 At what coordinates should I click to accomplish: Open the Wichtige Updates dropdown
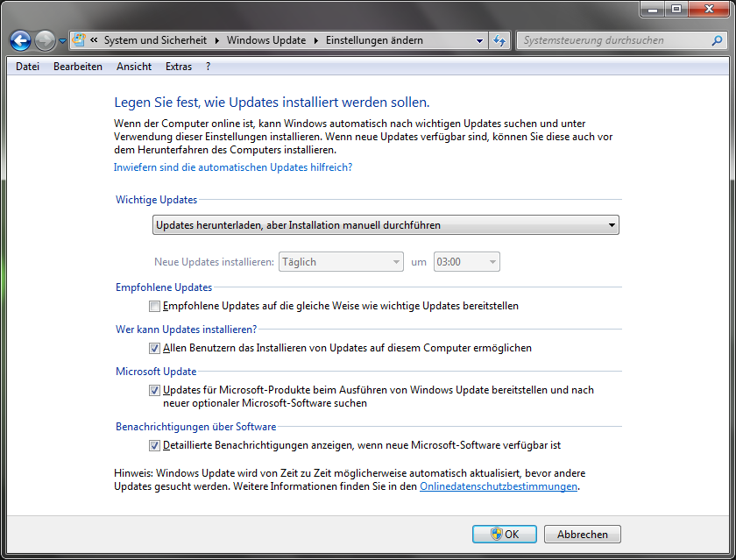(x=386, y=225)
